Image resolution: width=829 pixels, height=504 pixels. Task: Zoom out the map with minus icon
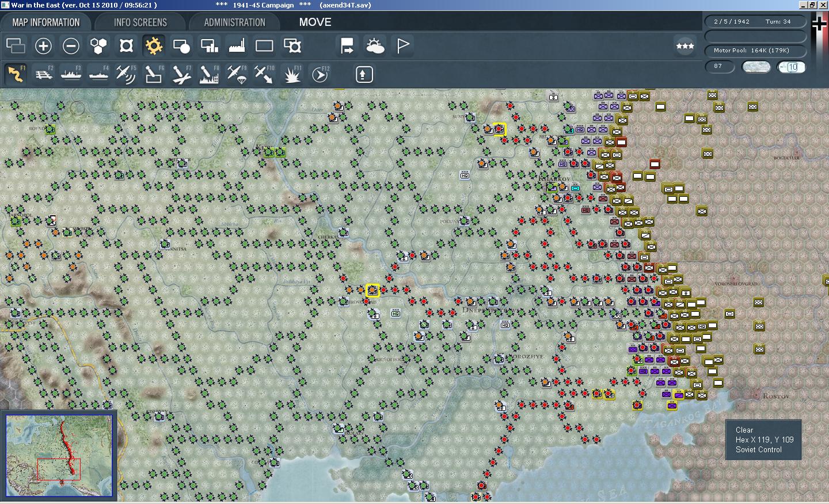[71, 46]
